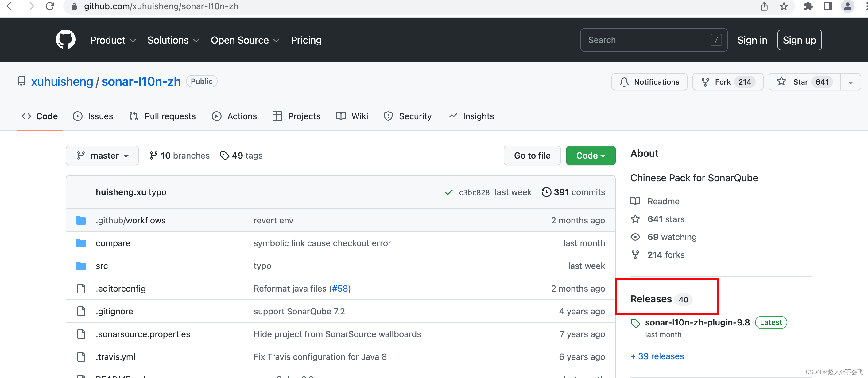This screenshot has height=378, width=868.
Task: Open the xuhuisheng owner link
Action: (62, 82)
